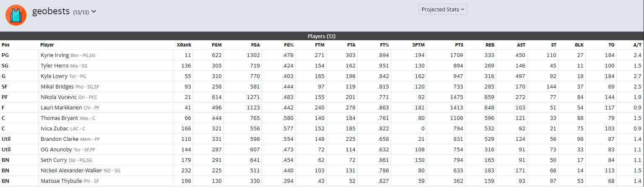Click the Players (13) table header bar
Image resolution: width=644 pixels, height=187 pixels.
pos(322,36)
